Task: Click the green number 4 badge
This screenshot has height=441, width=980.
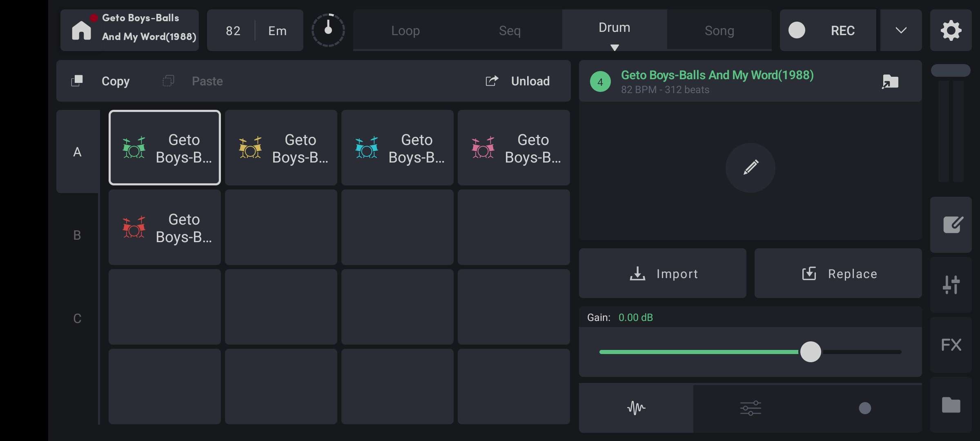Action: pyautogui.click(x=600, y=82)
